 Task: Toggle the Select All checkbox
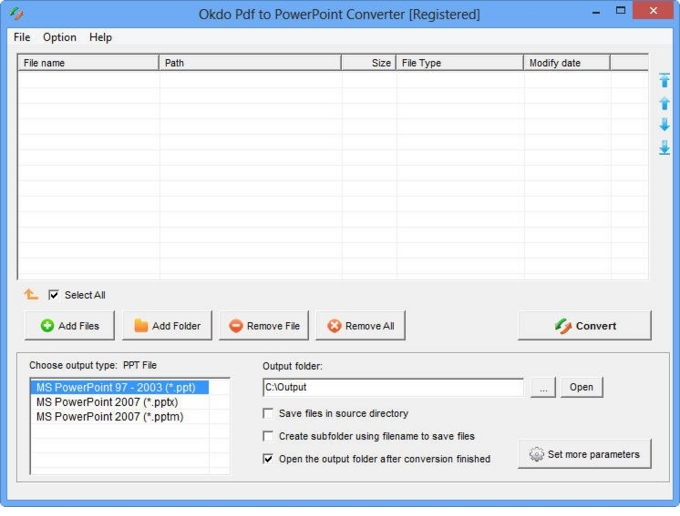pyautogui.click(x=53, y=295)
